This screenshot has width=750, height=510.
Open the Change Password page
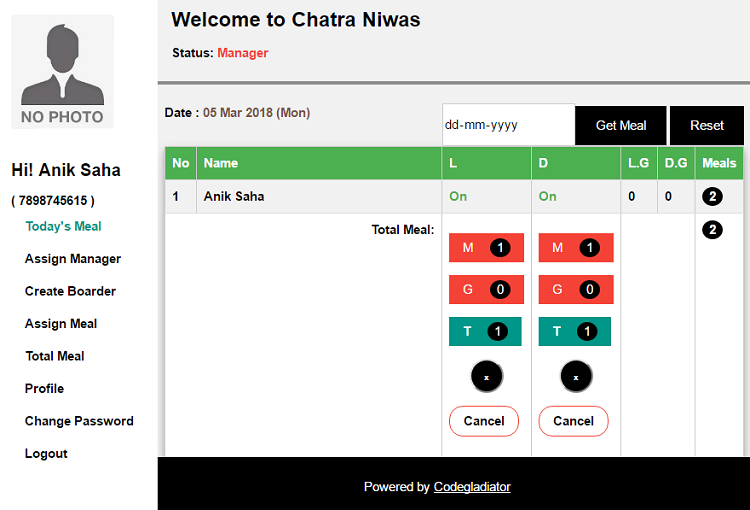point(79,421)
